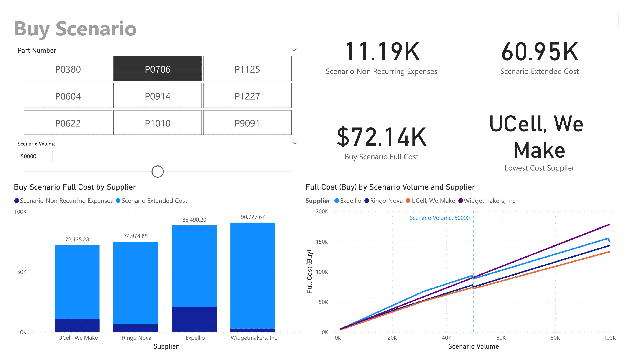The image size is (630, 364).
Task: Click the Ringo Nova legend marker
Action: tap(367, 201)
